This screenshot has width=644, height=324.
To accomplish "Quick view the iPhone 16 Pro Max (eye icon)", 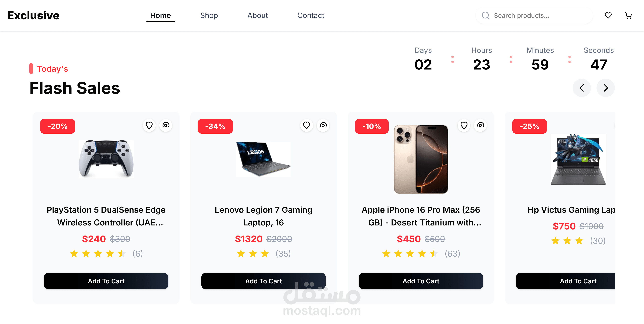I will (x=480, y=125).
